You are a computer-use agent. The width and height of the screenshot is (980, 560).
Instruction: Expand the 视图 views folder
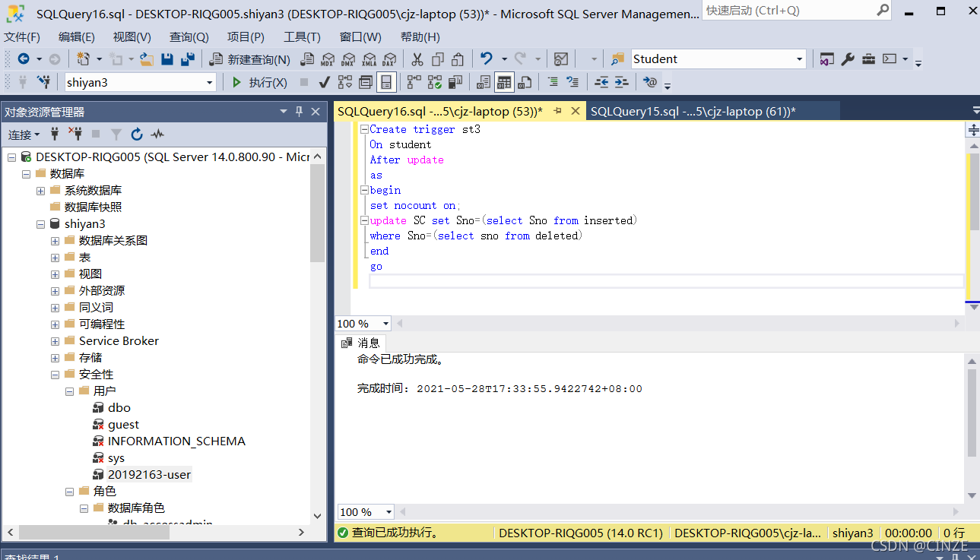coord(55,274)
